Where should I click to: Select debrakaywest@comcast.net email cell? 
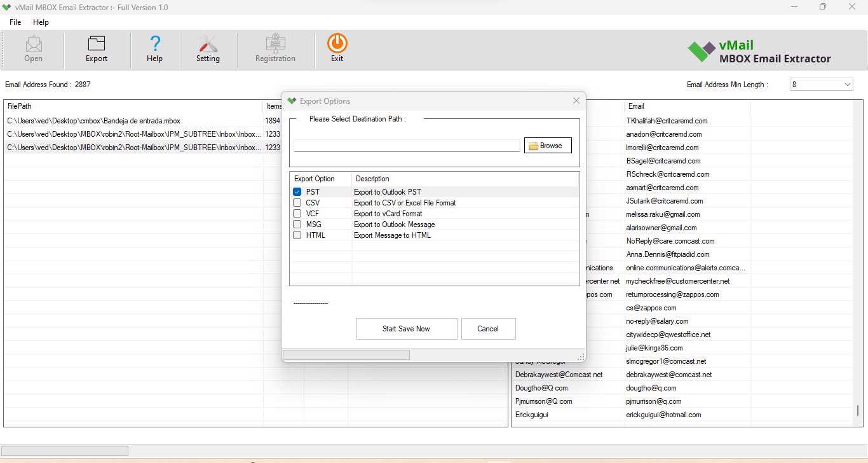point(669,375)
